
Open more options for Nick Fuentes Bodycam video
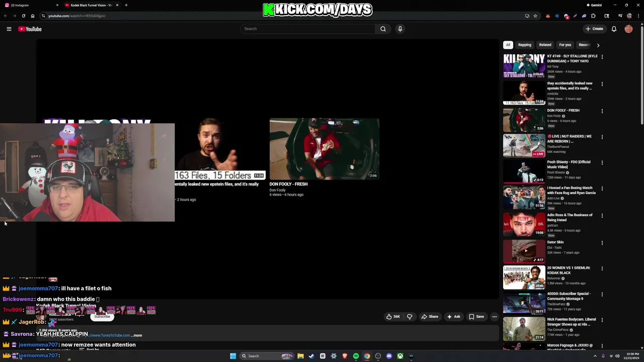(602, 320)
